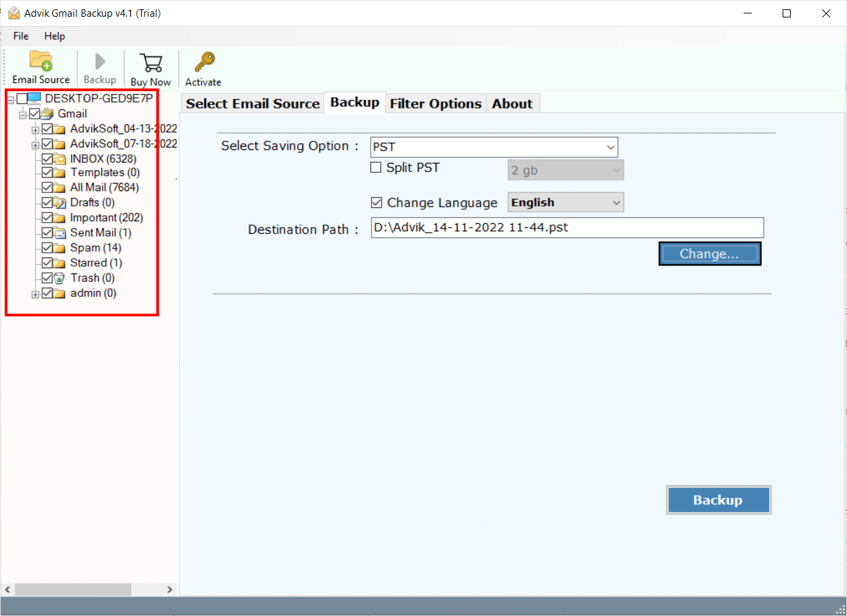Click the Trash recycle bin icon
This screenshot has height=616, width=847.
[60, 278]
